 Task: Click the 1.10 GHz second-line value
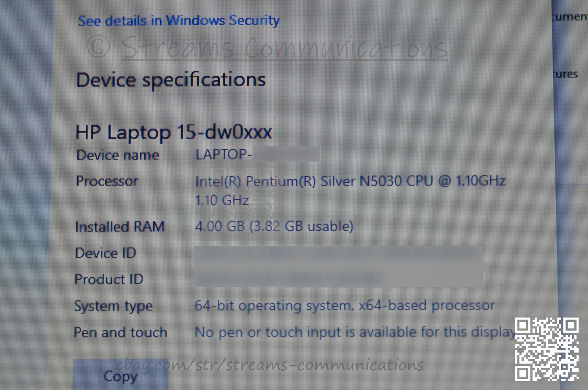[222, 200]
